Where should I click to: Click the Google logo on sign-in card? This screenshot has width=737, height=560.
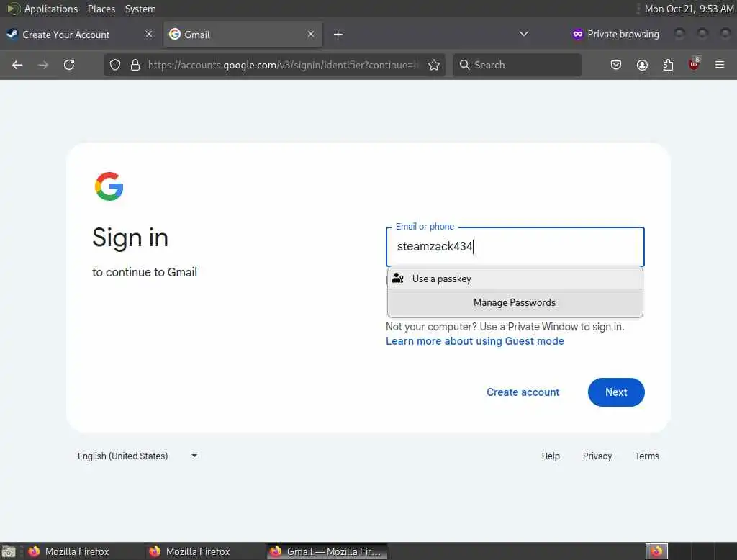[x=109, y=186]
